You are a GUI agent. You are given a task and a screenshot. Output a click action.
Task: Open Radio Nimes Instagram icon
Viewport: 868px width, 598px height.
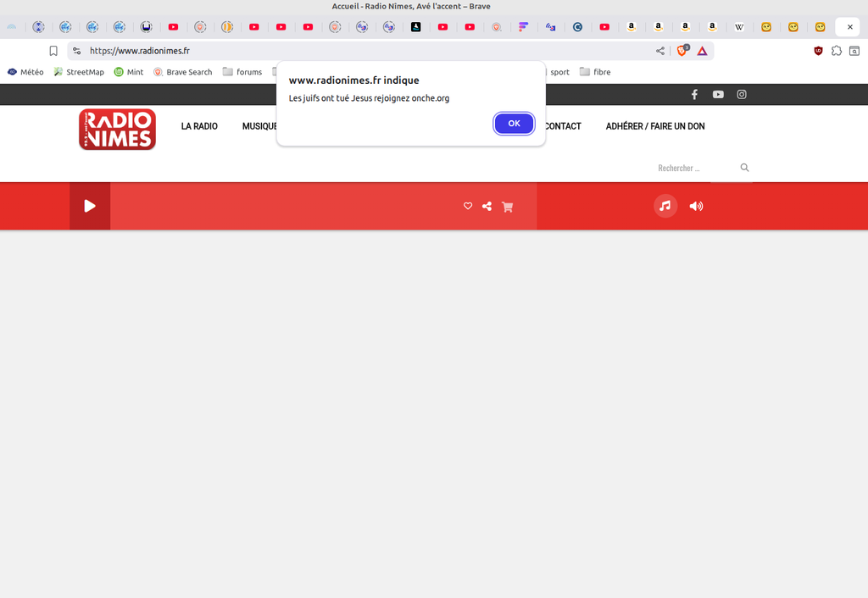tap(742, 95)
